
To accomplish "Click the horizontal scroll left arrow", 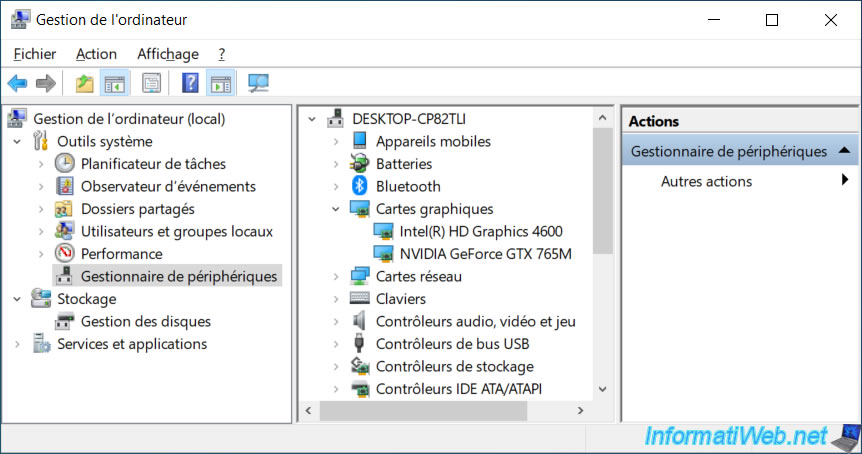I will pos(308,411).
